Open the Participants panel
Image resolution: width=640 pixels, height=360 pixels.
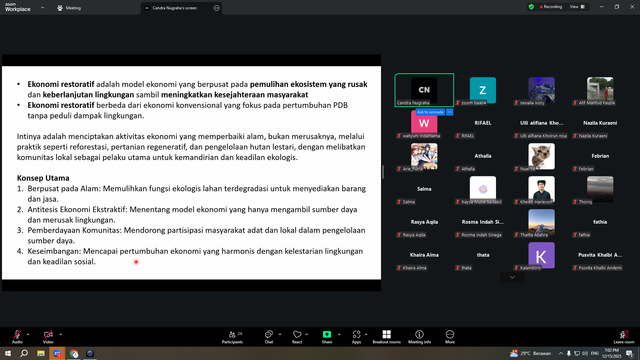[233, 337]
